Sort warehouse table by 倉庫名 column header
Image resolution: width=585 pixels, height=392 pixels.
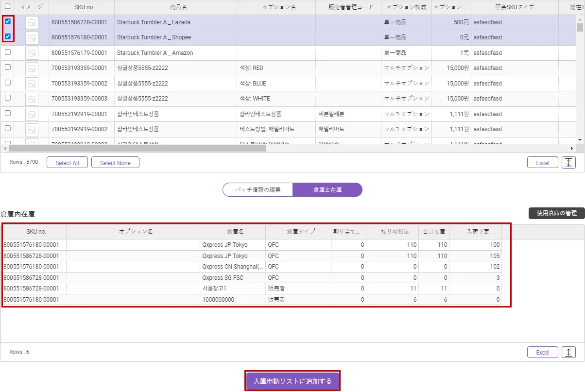point(232,232)
